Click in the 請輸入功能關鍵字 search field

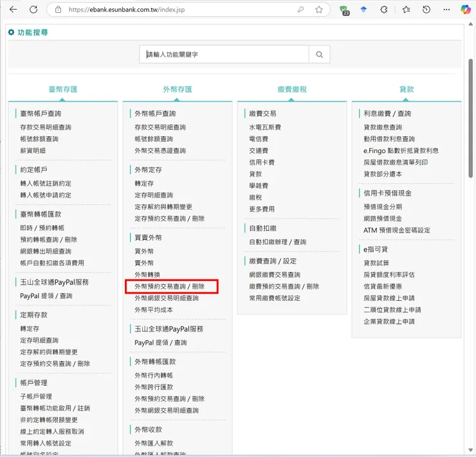click(x=224, y=54)
